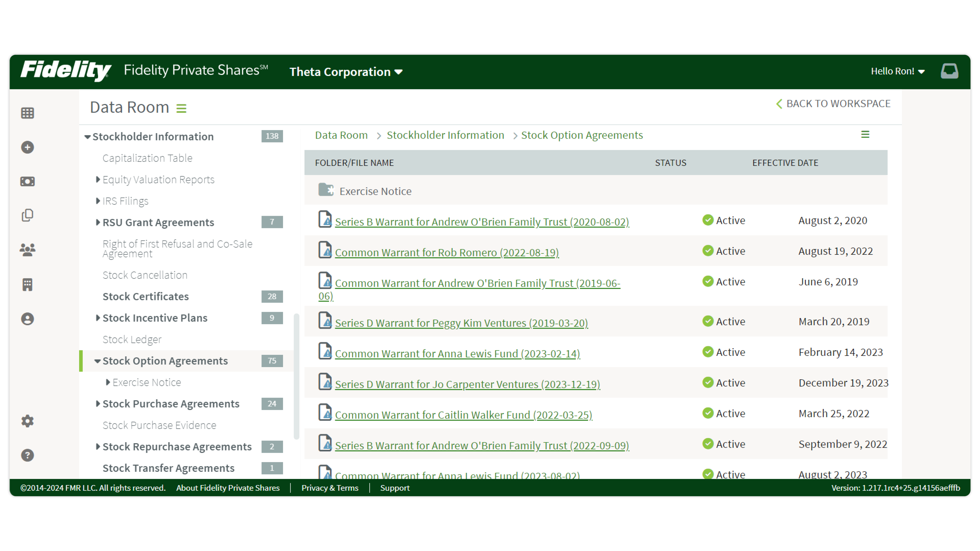Open the settings gear icon
Image resolution: width=980 pixels, height=551 pixels.
coord(27,421)
